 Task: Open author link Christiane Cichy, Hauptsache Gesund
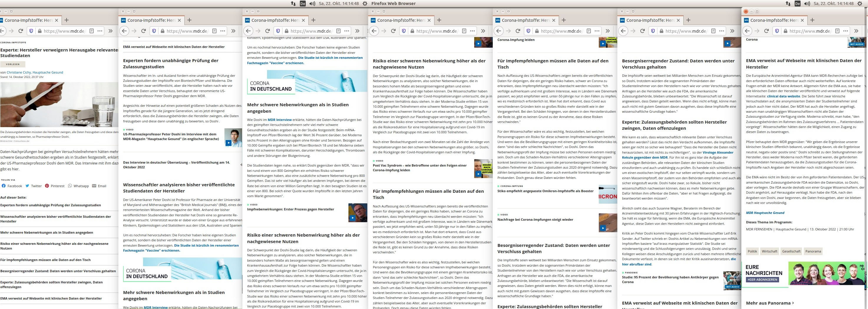coord(35,72)
